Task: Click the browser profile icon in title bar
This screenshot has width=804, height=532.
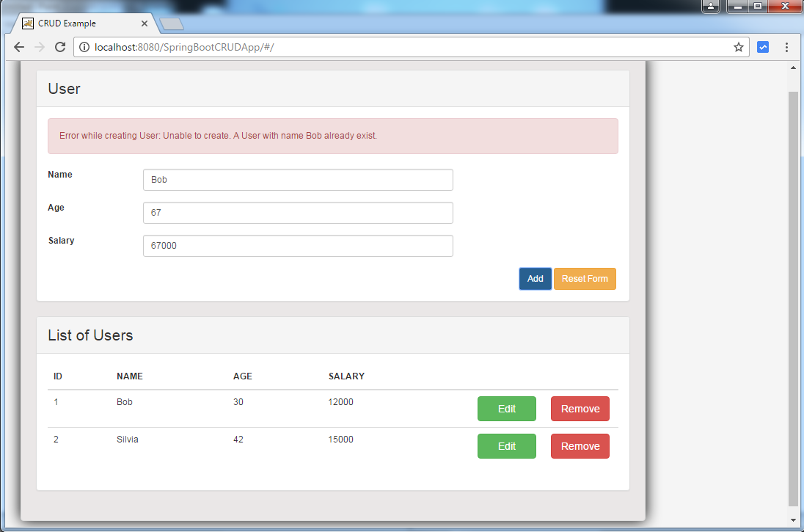Action: pos(710,6)
